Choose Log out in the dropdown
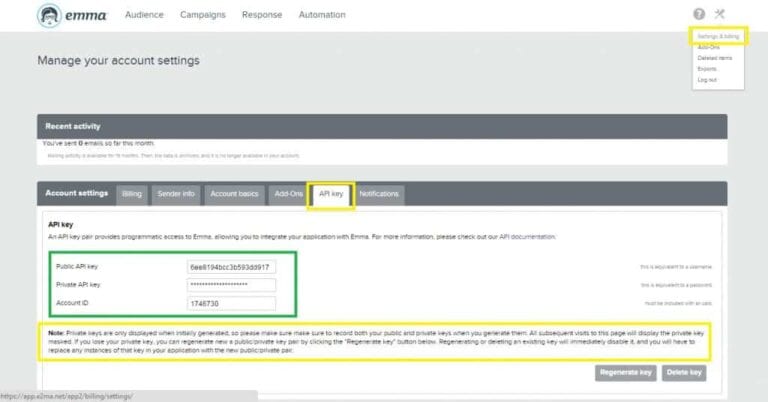The width and height of the screenshot is (768, 402). click(x=707, y=79)
